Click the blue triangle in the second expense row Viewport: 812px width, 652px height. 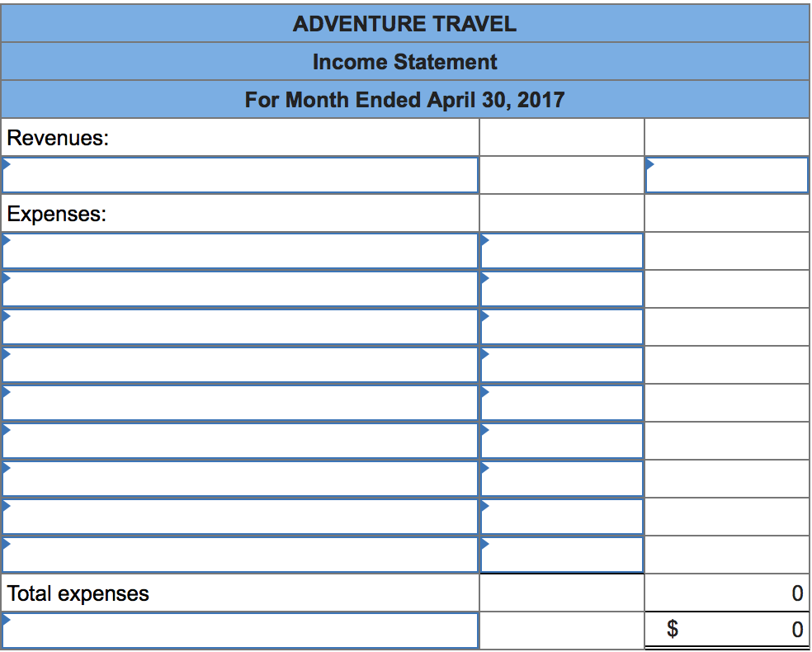(x=7, y=277)
